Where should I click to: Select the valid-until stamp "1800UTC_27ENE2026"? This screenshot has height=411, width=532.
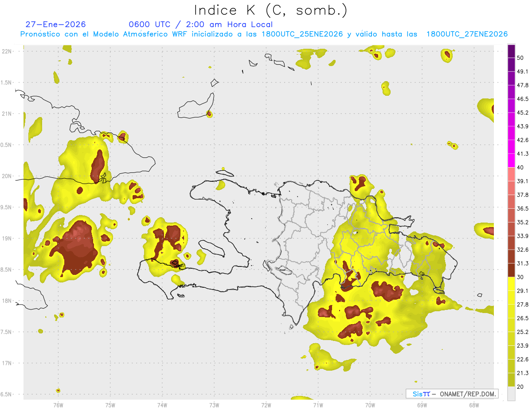[467, 34]
